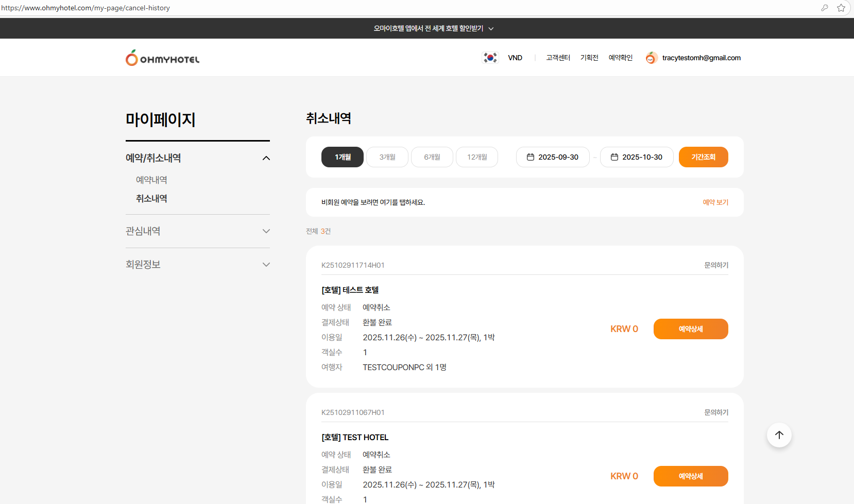Open 예약내역 in the sidebar

pos(151,180)
